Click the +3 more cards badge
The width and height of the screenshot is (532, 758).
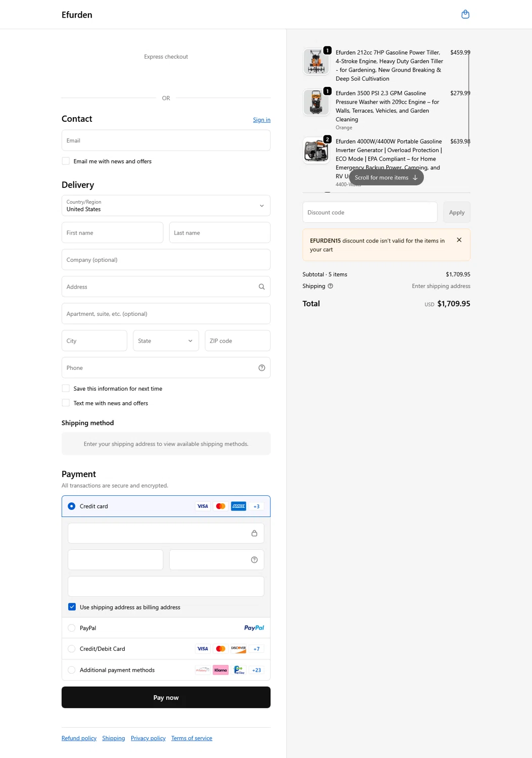[x=257, y=506]
